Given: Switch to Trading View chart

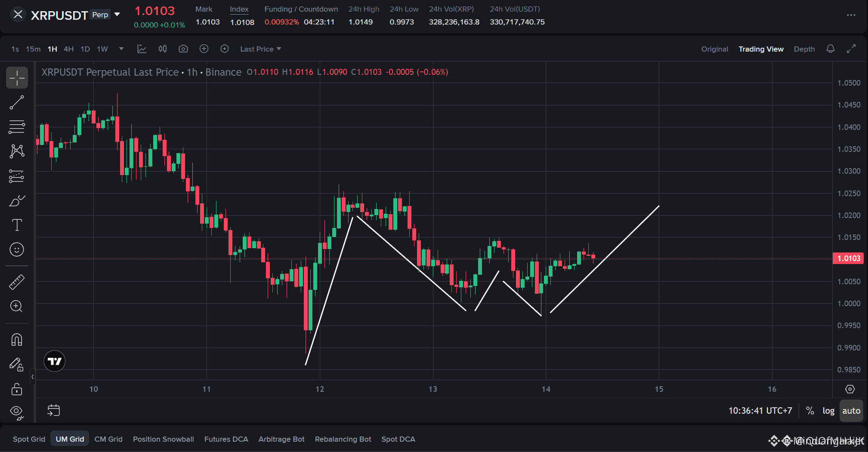Looking at the screenshot, I should click(x=761, y=49).
